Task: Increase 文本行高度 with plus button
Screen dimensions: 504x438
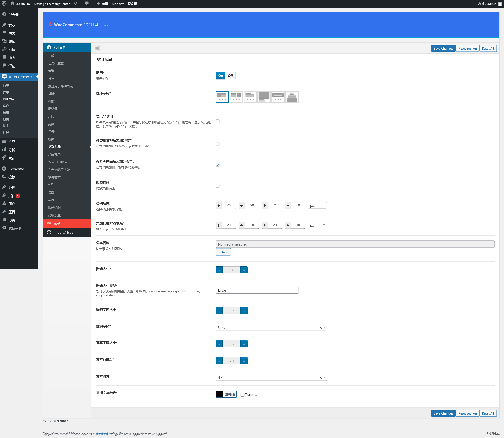Action: [244, 361]
